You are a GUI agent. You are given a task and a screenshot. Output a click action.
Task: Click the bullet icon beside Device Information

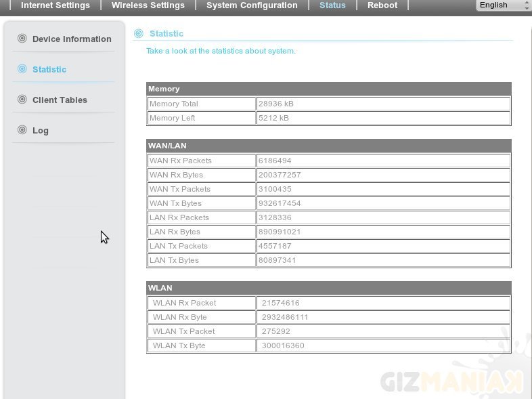point(22,39)
